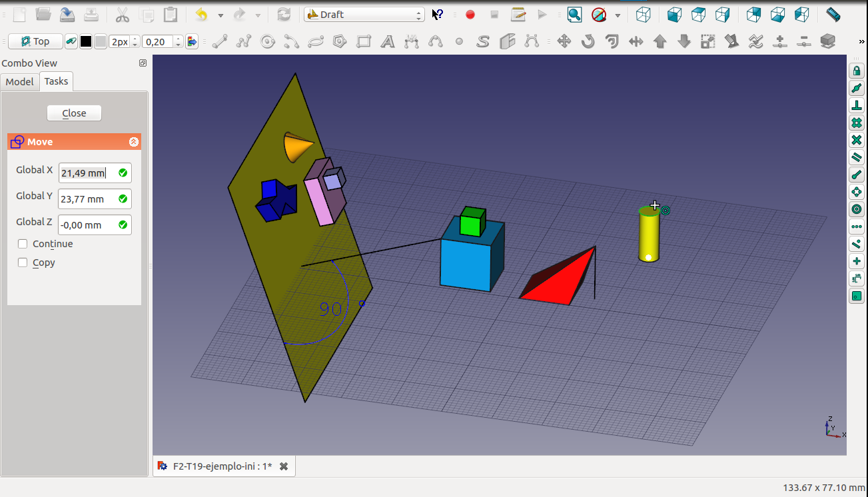Open the undo history dropdown arrow
868x497 pixels.
(x=220, y=15)
